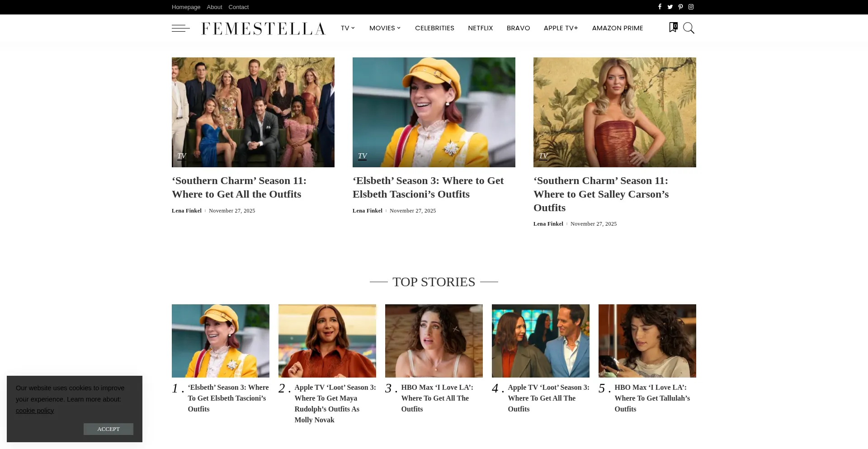Visit the Pinterest profile icon
The image size is (868, 449).
(x=680, y=7)
